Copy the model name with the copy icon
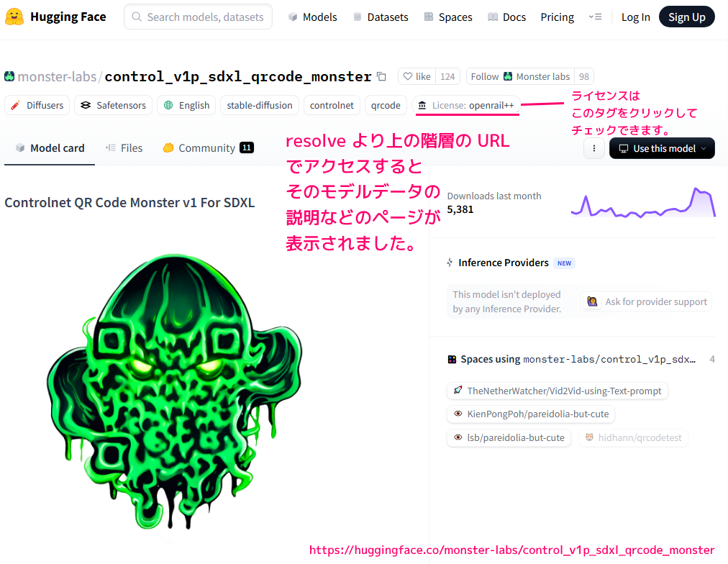728x564 pixels. coord(382,76)
